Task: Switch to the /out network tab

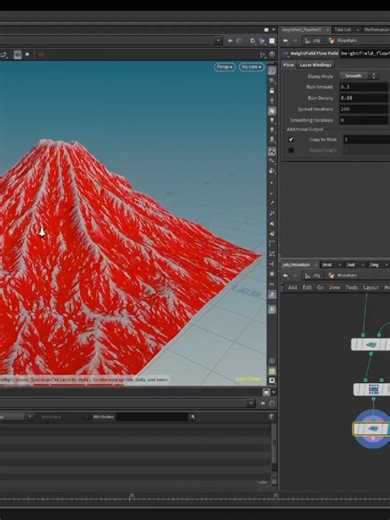Action: (350, 265)
